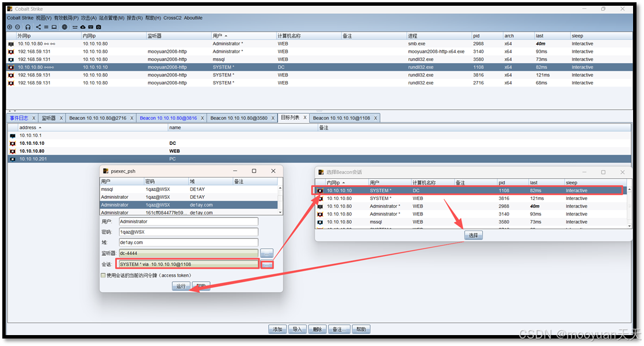Open the 报告(R) menu
Viewport: 644px width, 346px height.
tap(135, 18)
